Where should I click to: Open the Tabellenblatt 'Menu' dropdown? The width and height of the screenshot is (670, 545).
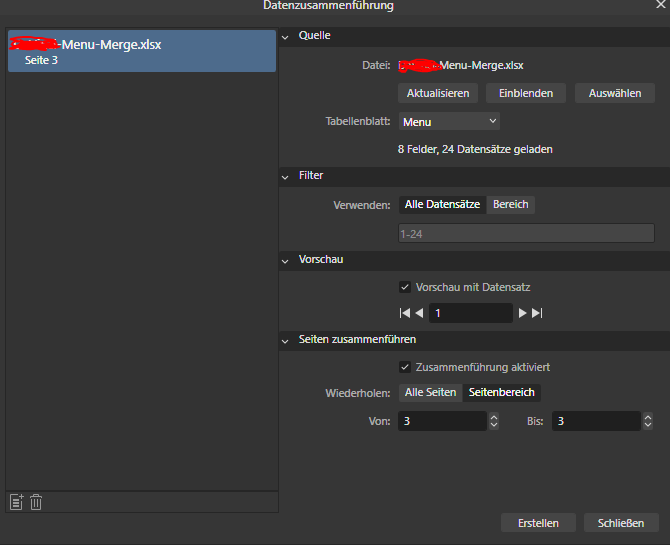click(x=449, y=121)
